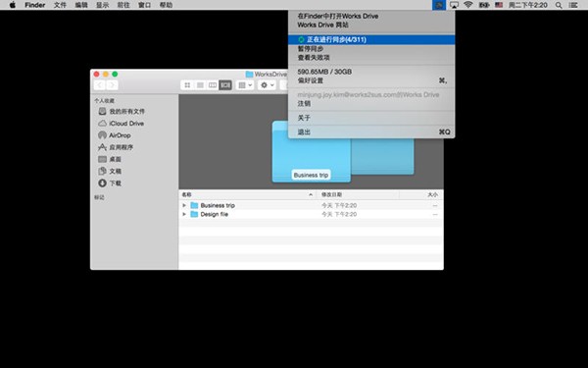Minimize the Finder window with yellow button
Screen dimensions: 588x368
pos(106,74)
